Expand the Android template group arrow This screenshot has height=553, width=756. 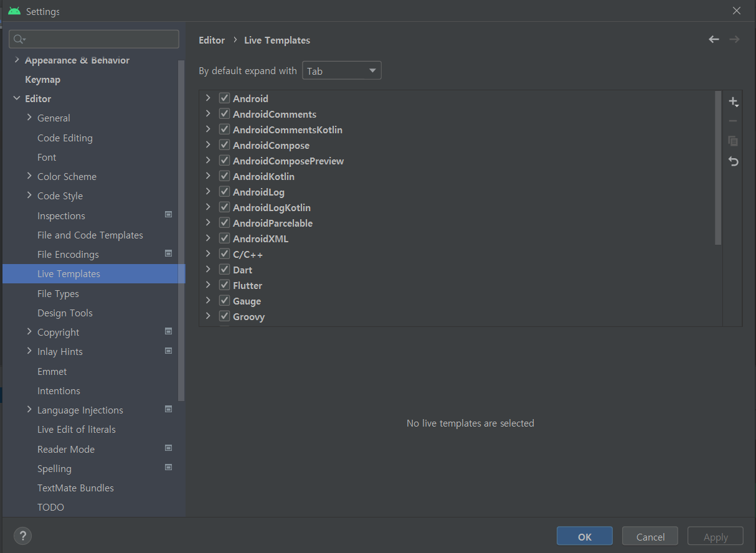click(x=208, y=98)
